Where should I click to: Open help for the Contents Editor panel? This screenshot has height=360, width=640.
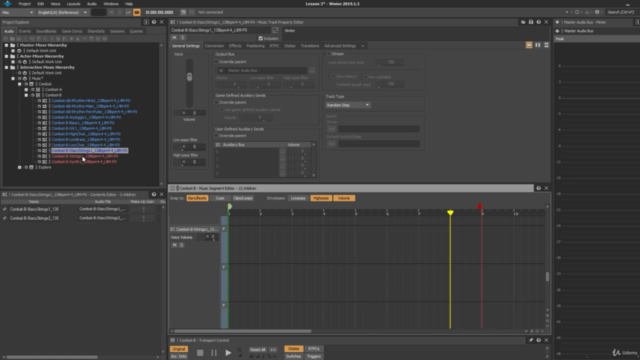click(x=154, y=194)
